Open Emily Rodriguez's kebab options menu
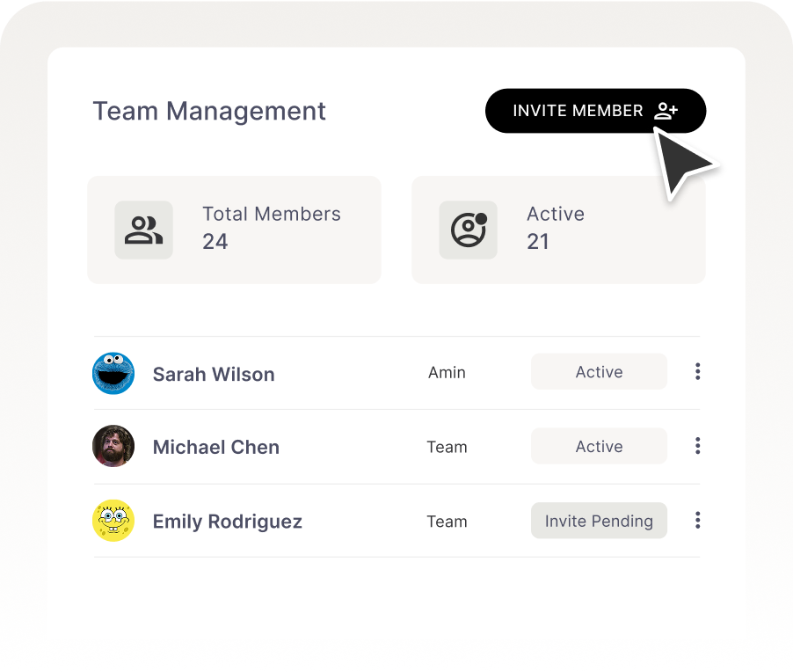The width and height of the screenshot is (793, 672). pyautogui.click(x=697, y=521)
